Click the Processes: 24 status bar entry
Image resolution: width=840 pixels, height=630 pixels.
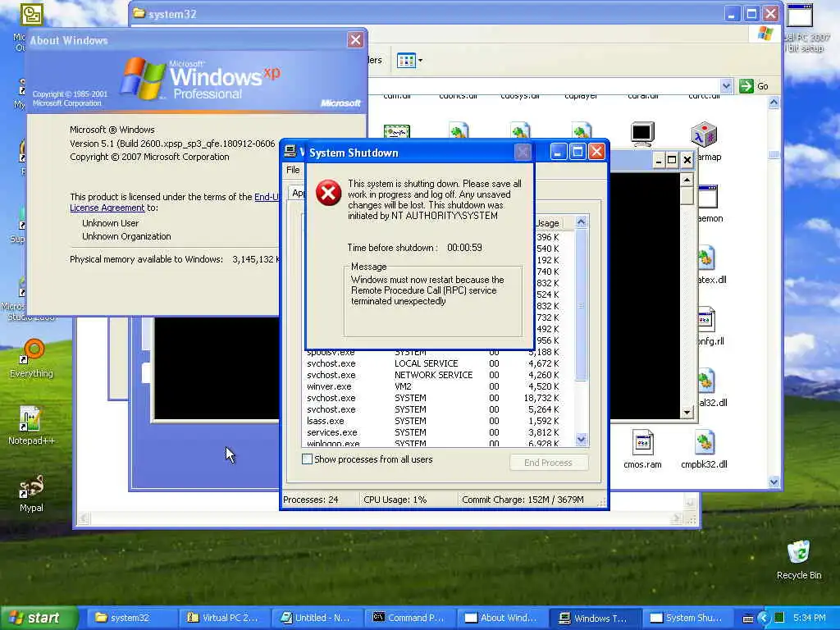311,500
